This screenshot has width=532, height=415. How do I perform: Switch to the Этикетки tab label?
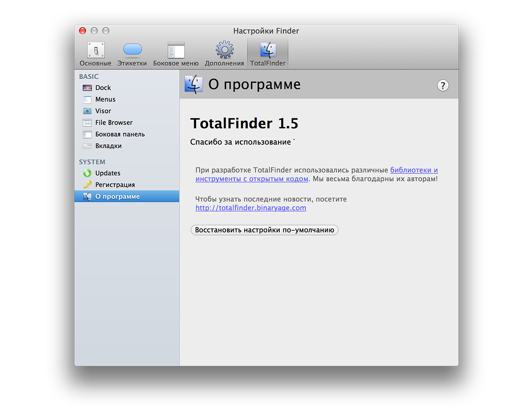tap(132, 63)
